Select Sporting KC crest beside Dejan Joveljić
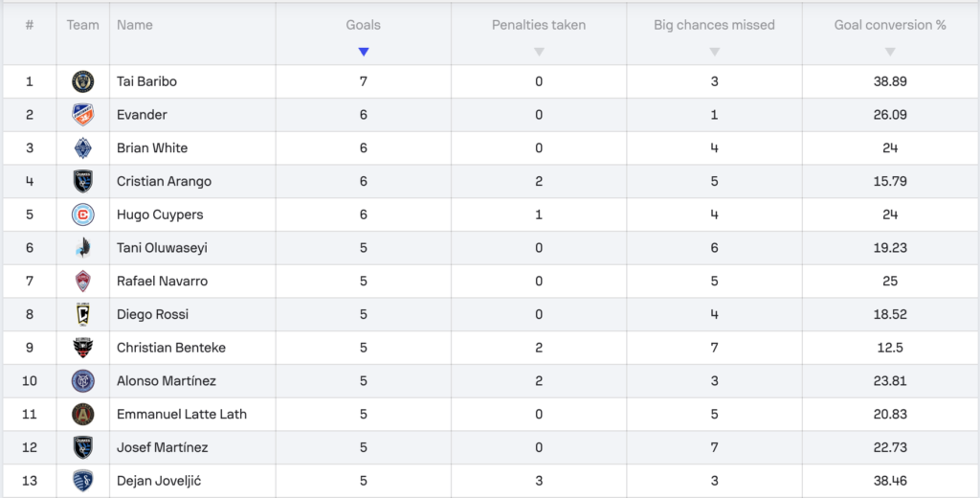 point(82,481)
